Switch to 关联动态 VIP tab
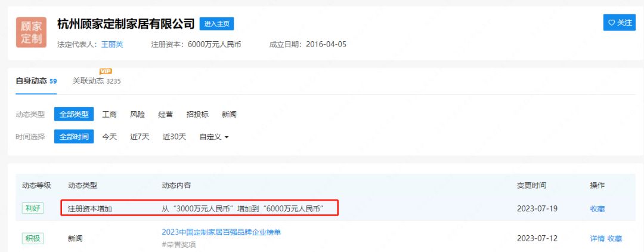 97,81
